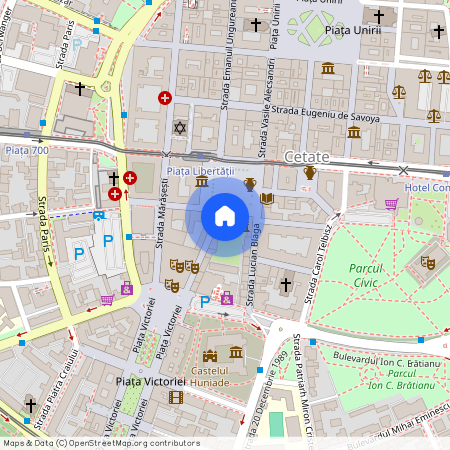The image size is (450, 450).
Task: Select church cross near Strada Piatra Craiului
Action: pyautogui.click(x=31, y=406)
